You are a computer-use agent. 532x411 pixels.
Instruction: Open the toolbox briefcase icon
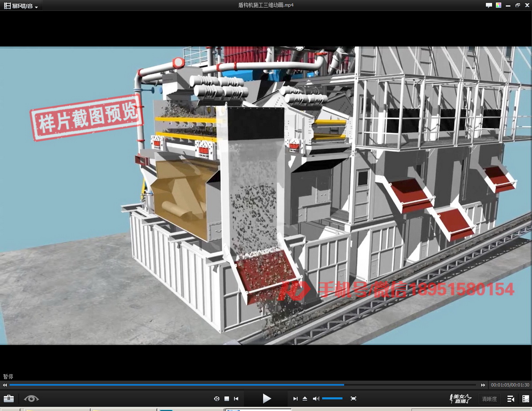click(8, 399)
